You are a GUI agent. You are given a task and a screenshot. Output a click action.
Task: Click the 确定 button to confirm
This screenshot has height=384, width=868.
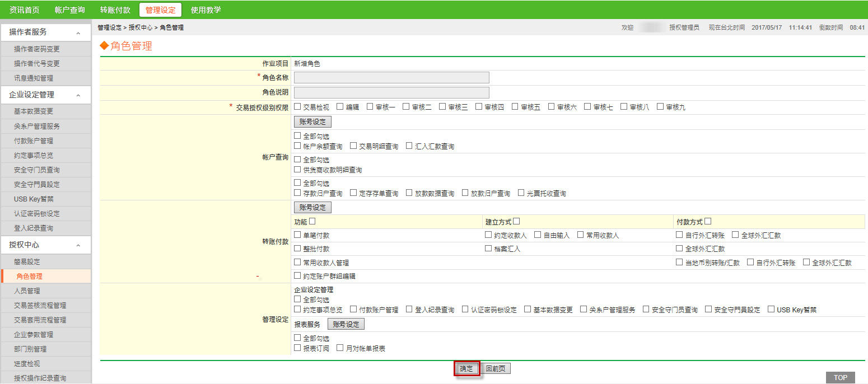coord(466,368)
